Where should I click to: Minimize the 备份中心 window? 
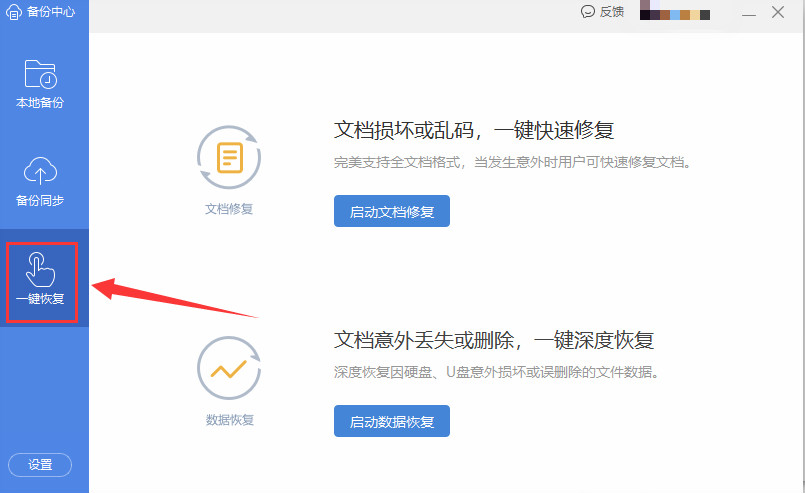[748, 13]
